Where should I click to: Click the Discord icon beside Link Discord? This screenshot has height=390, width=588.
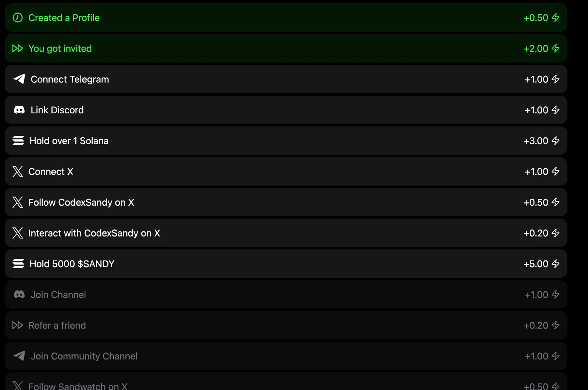(x=19, y=110)
